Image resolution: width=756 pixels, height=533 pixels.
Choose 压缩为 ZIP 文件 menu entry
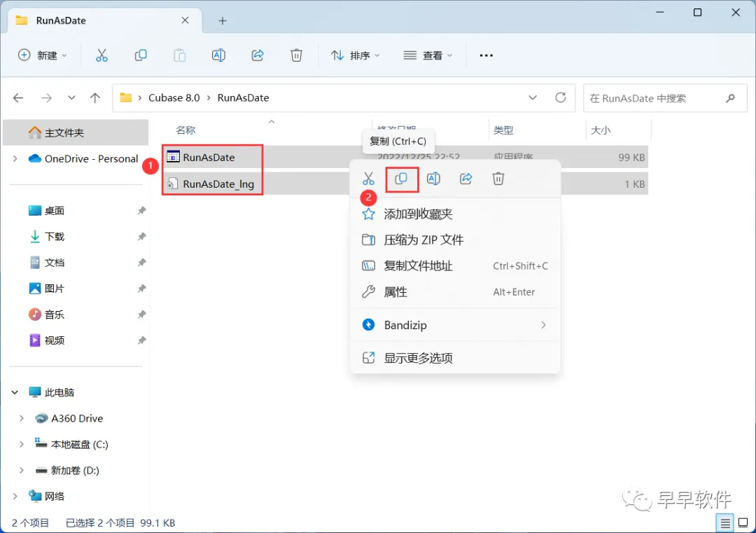[x=456, y=240]
